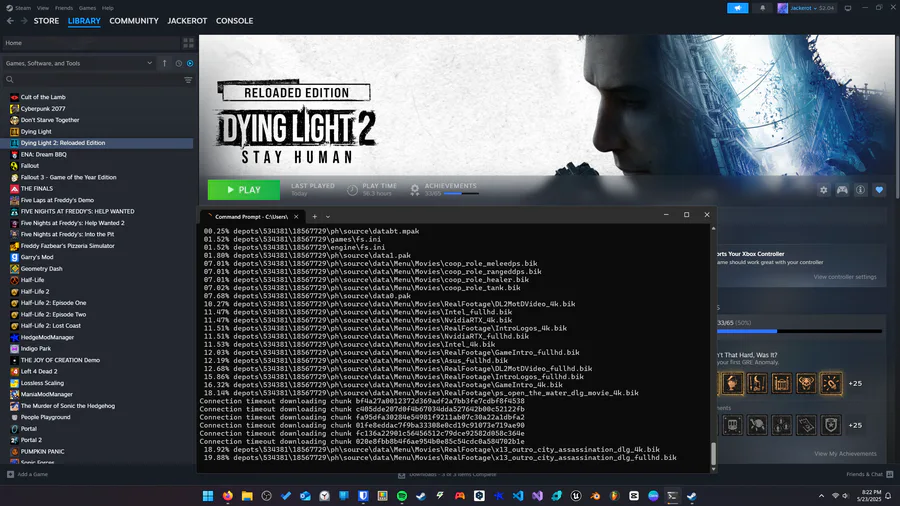The image size is (900, 506).
Task: Toggle favorite heart for Dying Light 2
Action: click(879, 190)
